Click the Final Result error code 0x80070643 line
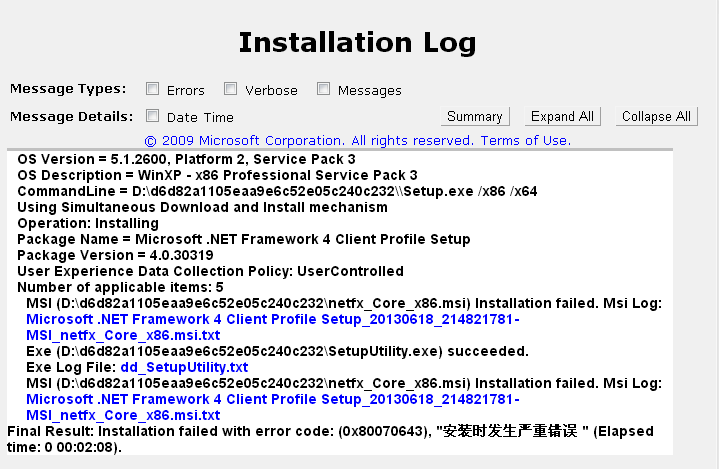Screen dimensions: 719x469 coord(330,439)
